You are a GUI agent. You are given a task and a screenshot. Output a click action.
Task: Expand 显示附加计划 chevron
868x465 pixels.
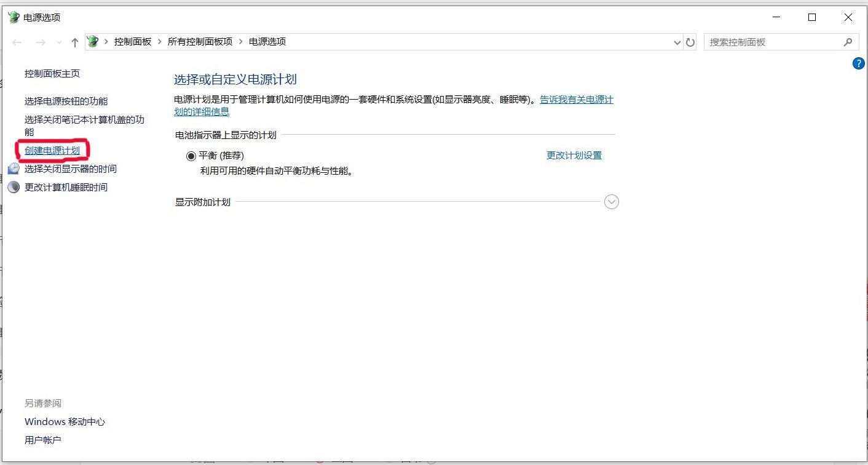(612, 202)
